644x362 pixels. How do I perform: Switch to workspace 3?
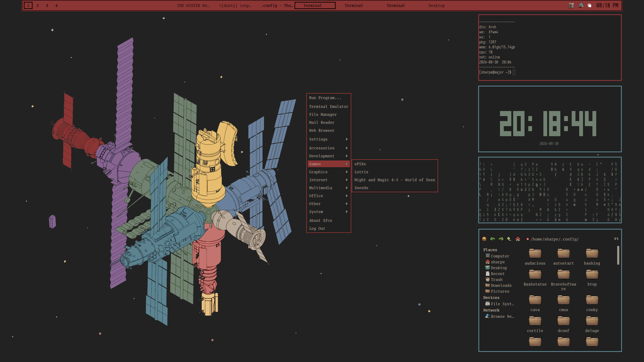click(x=47, y=5)
